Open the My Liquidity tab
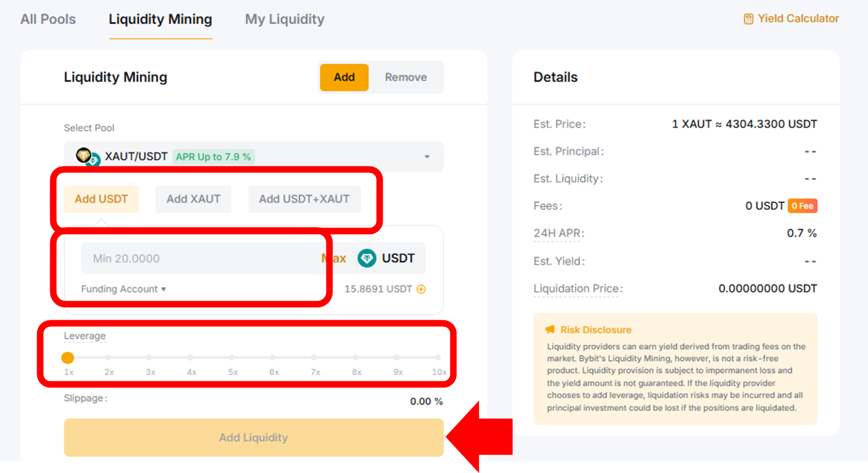 click(284, 19)
